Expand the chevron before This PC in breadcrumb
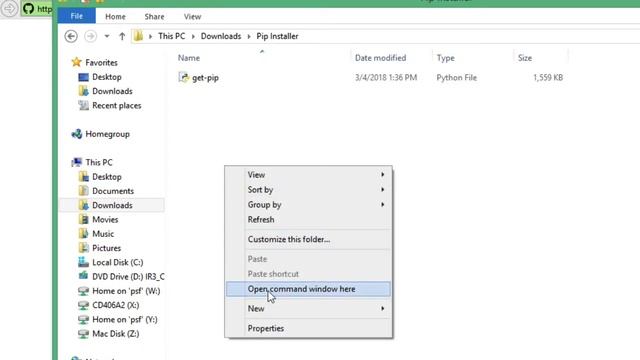 tap(150, 36)
